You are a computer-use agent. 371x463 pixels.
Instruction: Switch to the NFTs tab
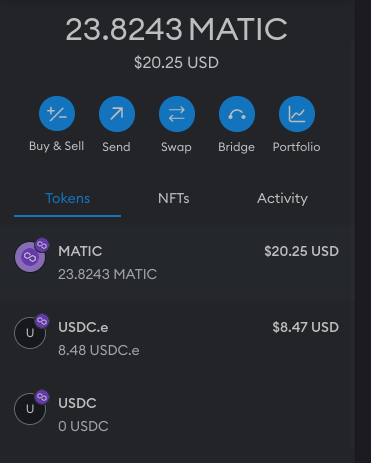(174, 199)
